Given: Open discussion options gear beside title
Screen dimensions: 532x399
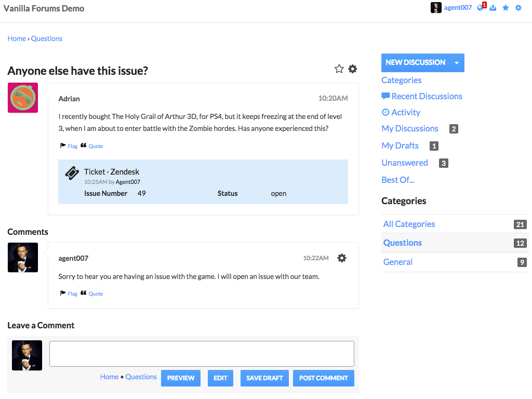Looking at the screenshot, I should pos(353,69).
